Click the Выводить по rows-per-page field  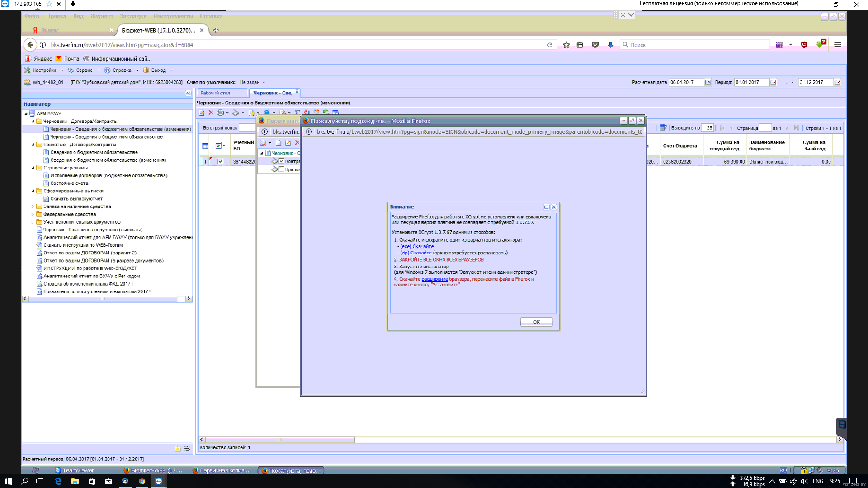pyautogui.click(x=708, y=128)
